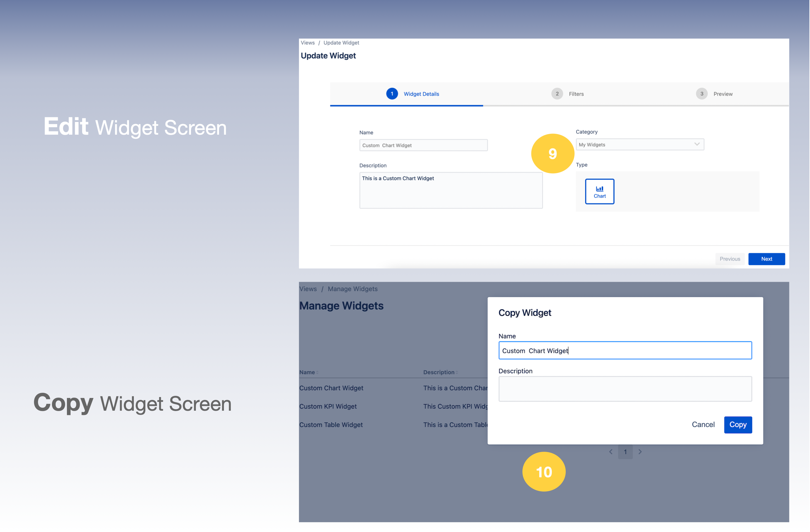Select page 1 in pagination
The height and width of the screenshot is (532, 810).
tap(625, 452)
